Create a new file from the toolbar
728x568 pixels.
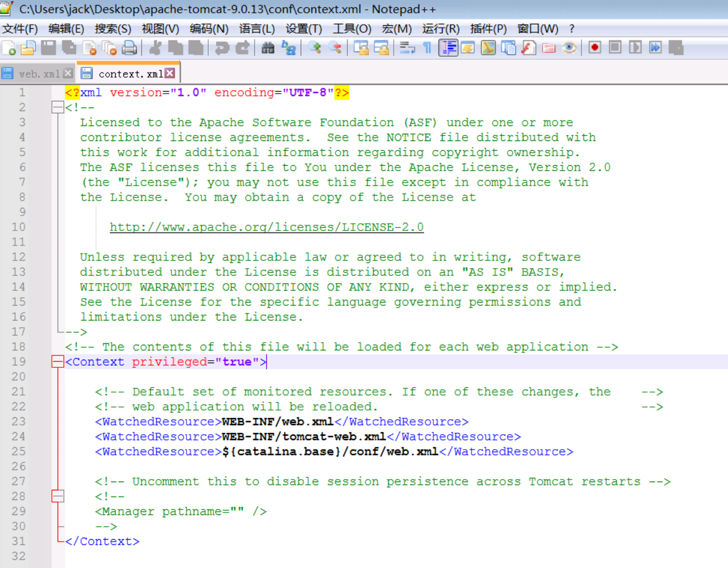(9, 48)
